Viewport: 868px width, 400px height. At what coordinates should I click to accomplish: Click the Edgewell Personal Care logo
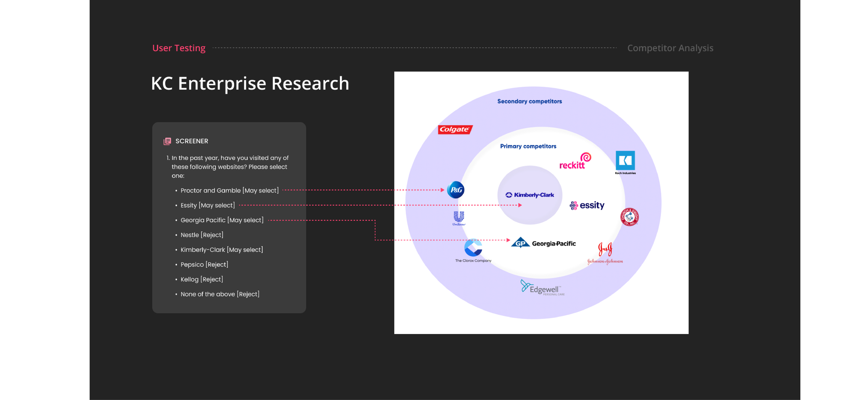point(542,288)
